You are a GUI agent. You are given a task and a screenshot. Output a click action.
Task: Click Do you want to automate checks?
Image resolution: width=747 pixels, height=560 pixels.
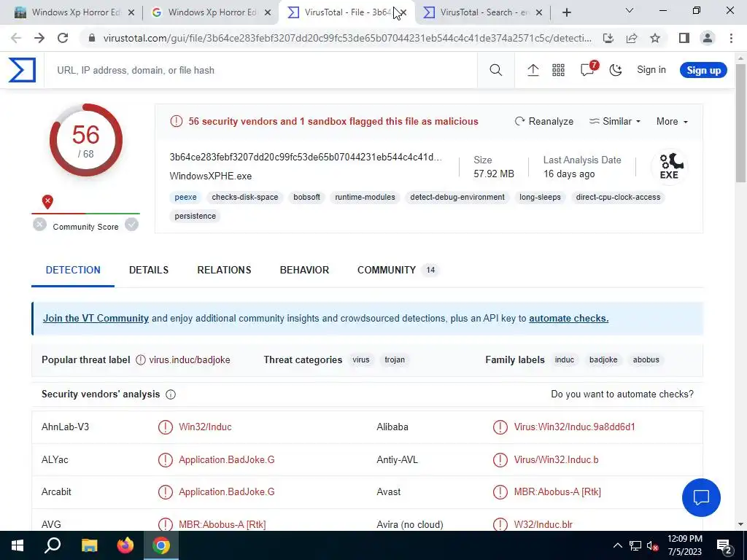(x=622, y=394)
